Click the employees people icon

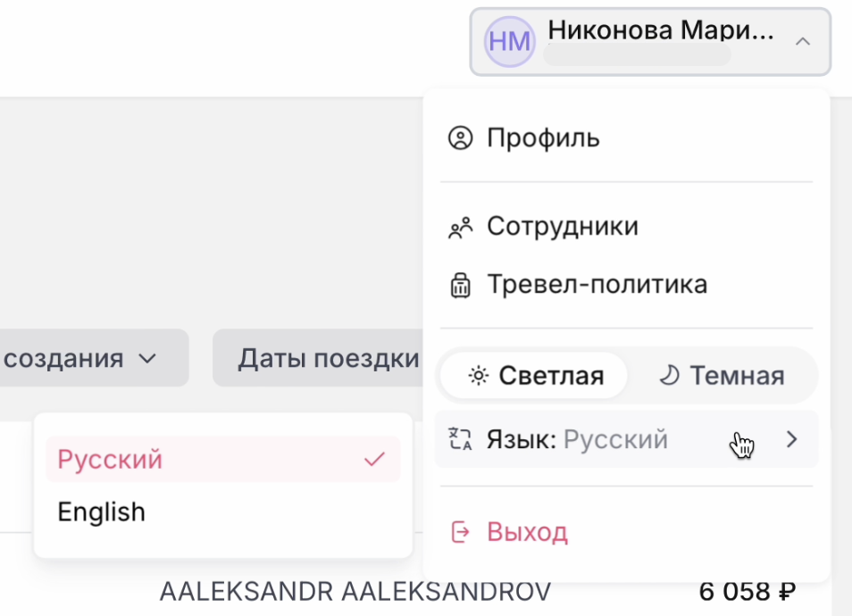click(x=460, y=228)
